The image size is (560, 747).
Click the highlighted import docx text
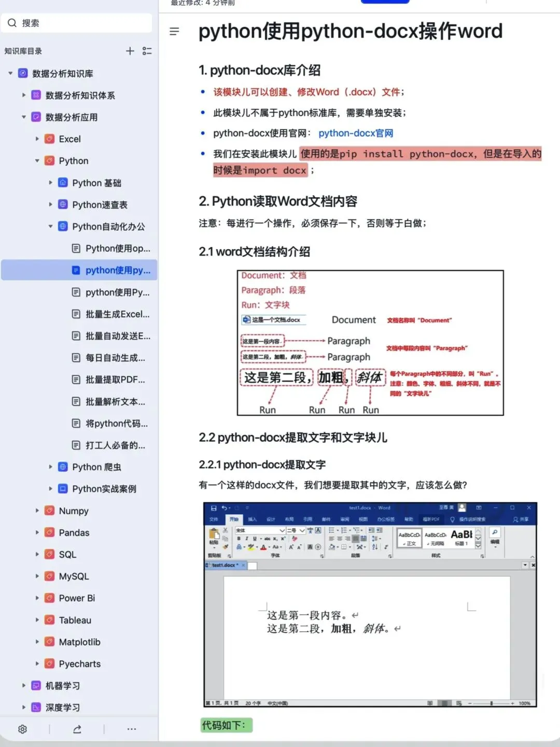tap(275, 171)
